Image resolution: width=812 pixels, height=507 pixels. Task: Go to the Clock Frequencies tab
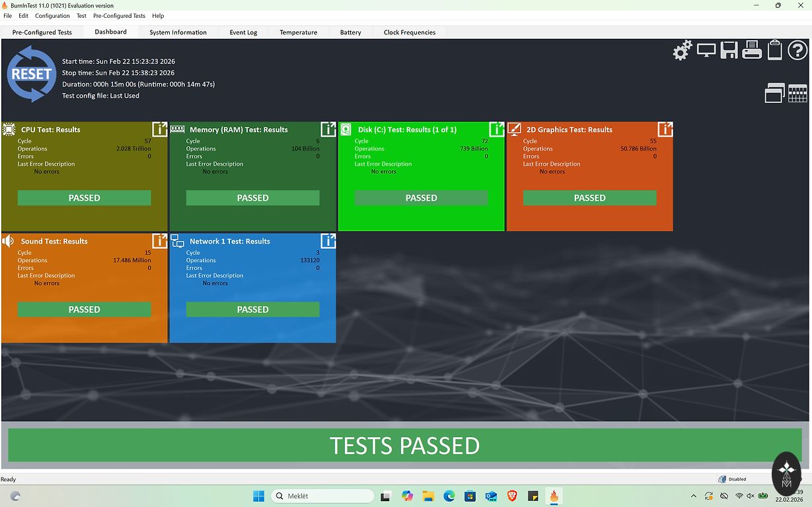tap(409, 32)
